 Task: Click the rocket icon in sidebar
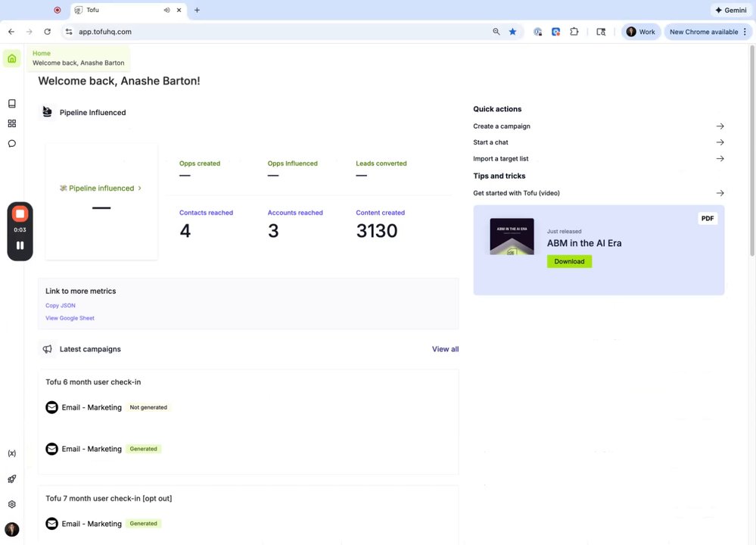click(x=12, y=479)
